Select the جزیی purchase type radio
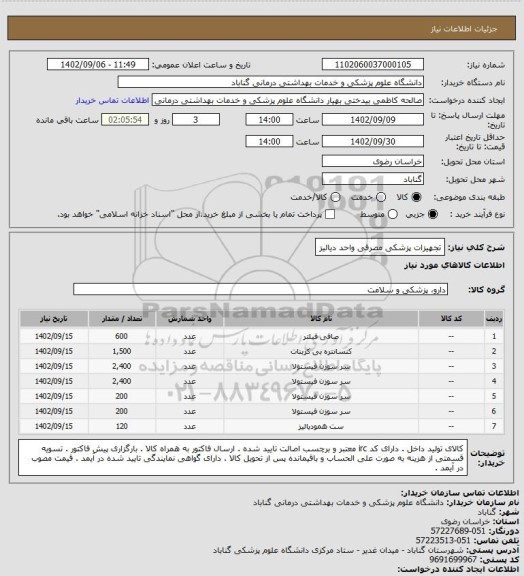Viewport: 524px width, 576px height. pos(434,214)
